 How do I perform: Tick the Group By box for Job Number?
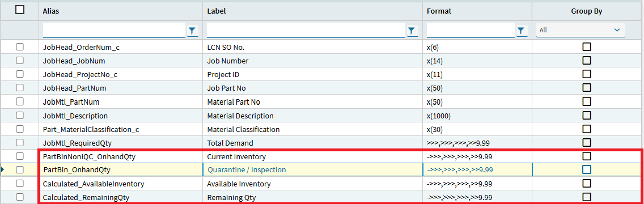pos(587,61)
